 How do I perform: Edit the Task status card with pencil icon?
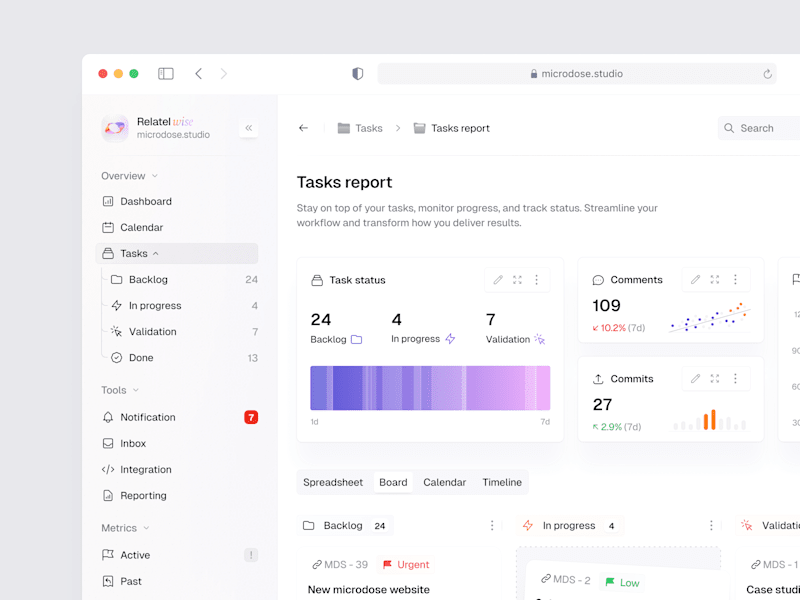click(x=498, y=280)
